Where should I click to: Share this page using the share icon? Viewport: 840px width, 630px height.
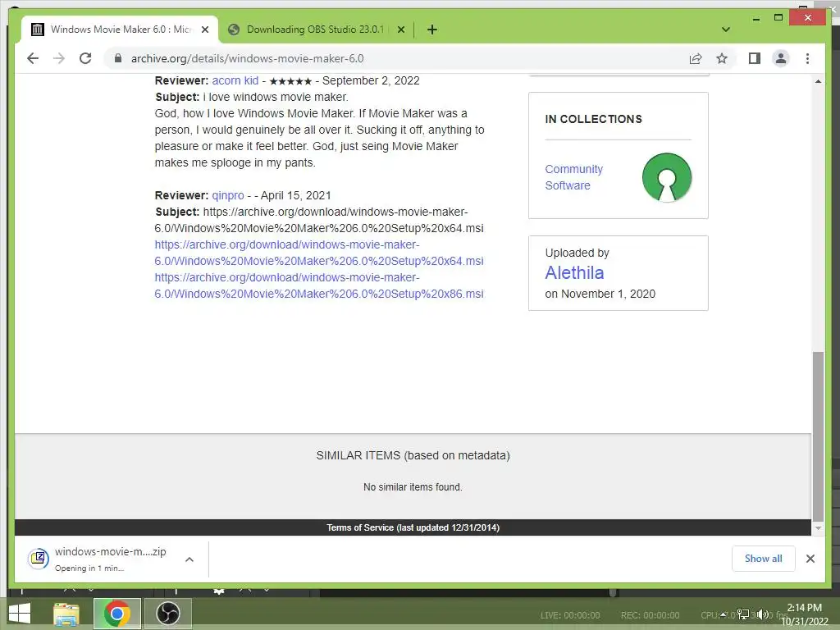coord(696,58)
